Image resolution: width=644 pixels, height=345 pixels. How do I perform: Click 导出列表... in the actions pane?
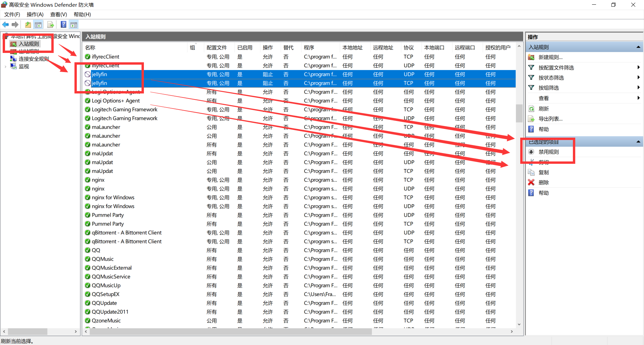(550, 119)
